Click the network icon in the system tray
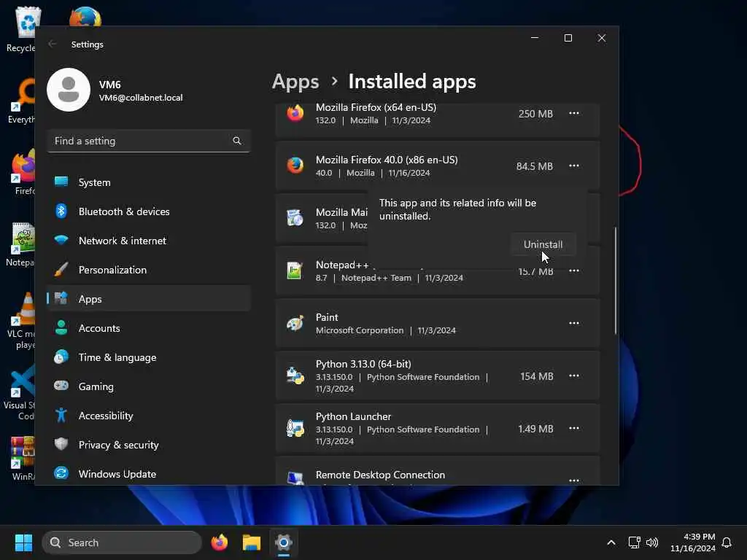 634,542
